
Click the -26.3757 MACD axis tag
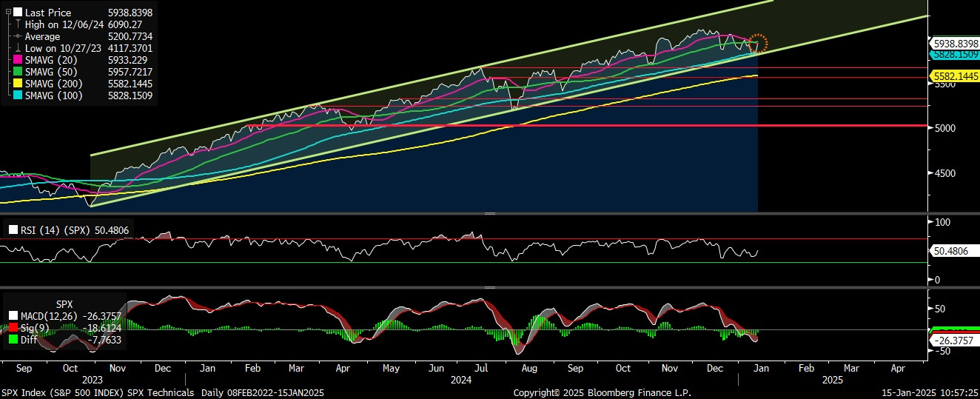(955, 340)
